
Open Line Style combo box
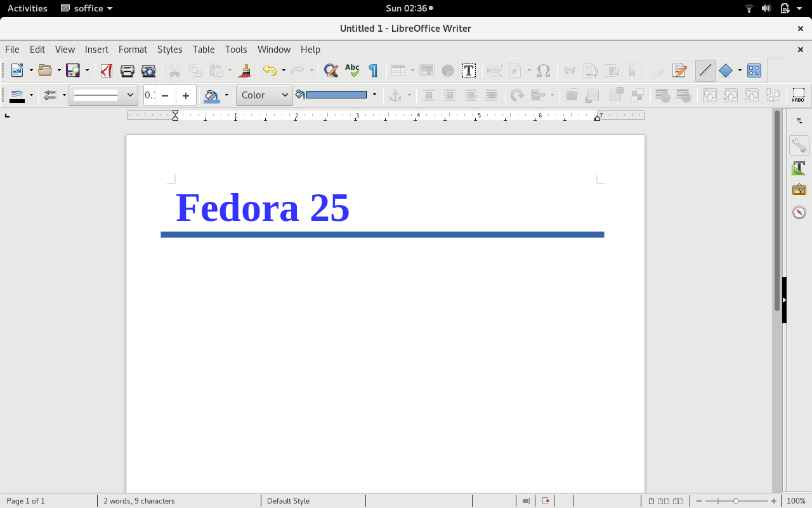pos(103,95)
